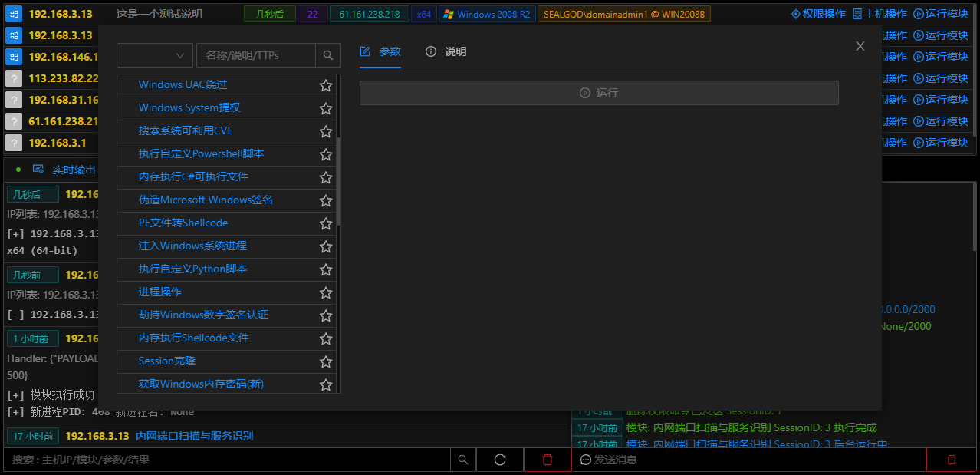Viewport: 980px width, 475px height.
Task: Click the module list vertical scrollbar
Action: tap(339, 181)
